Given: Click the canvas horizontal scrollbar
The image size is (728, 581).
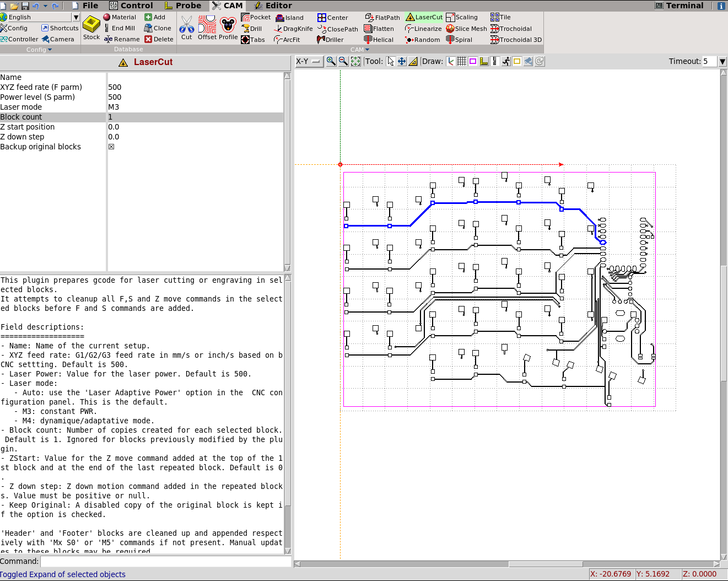Looking at the screenshot, I should point(507,564).
